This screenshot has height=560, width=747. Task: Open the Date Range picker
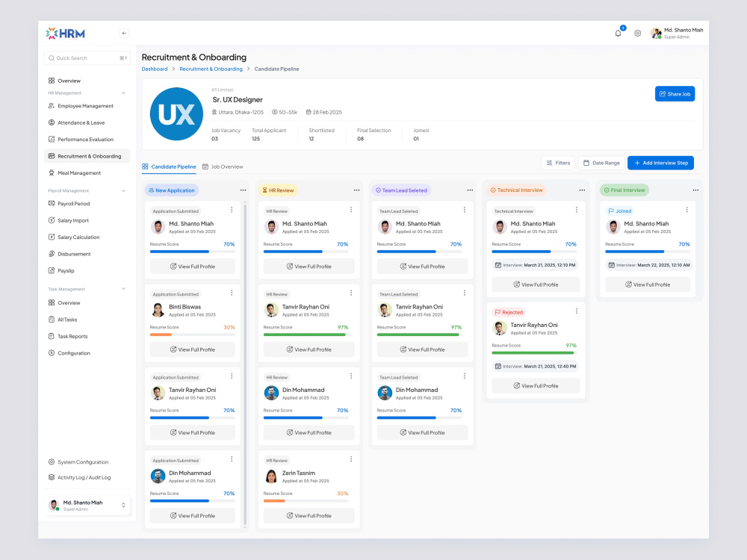(x=601, y=163)
